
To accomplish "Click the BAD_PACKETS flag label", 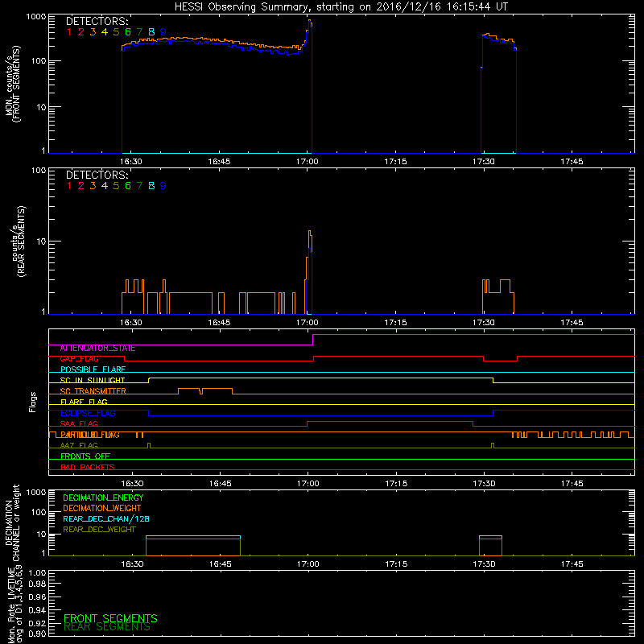I will pos(88,467).
